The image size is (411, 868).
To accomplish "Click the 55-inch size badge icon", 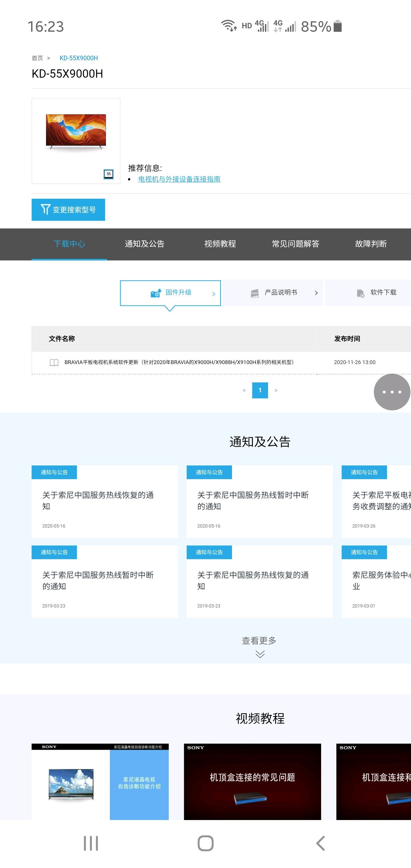I will 108,174.
